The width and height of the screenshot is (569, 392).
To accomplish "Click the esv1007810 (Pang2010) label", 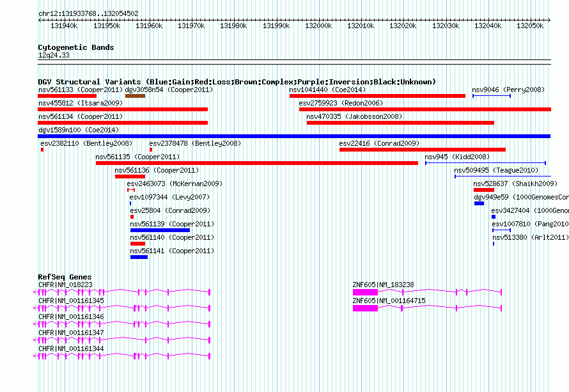I will pyautogui.click(x=530, y=224).
